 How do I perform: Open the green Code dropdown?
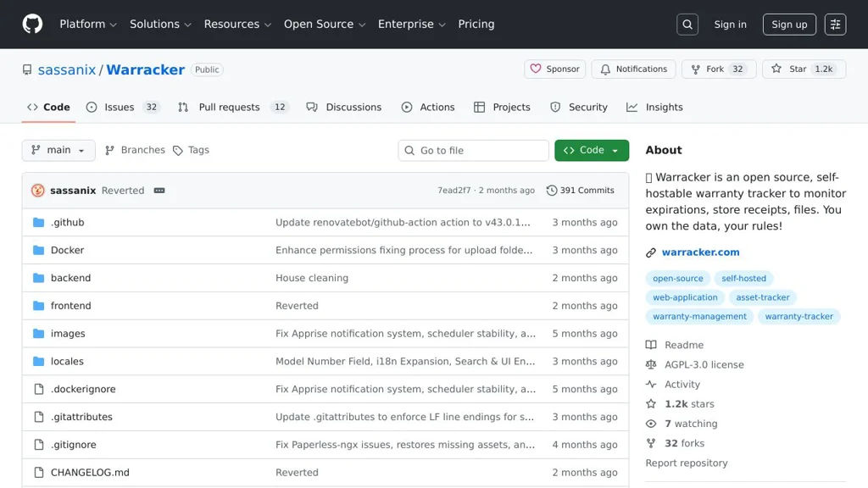592,150
